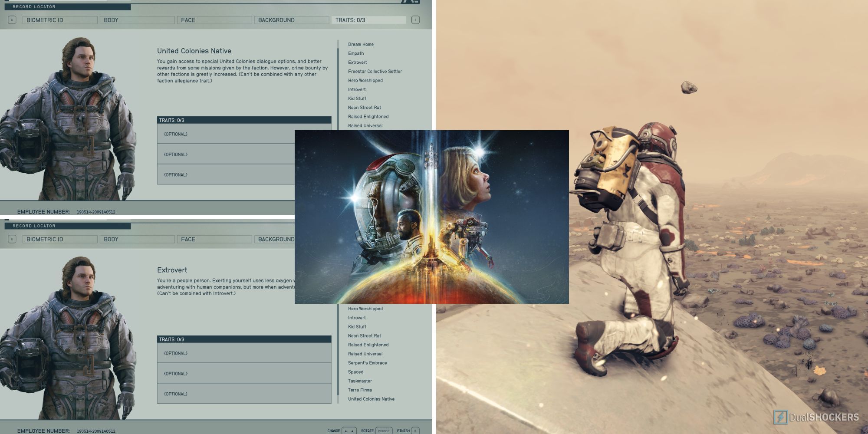The width and height of the screenshot is (868, 434).
Task: Open the BODY tab on the United Colonies Native screen
Action: [137, 20]
